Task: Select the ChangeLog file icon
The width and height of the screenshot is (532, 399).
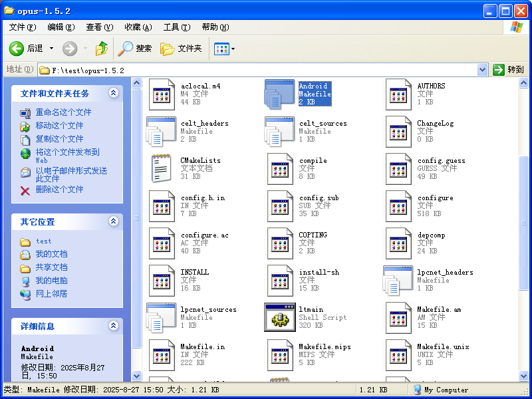Action: tap(398, 132)
